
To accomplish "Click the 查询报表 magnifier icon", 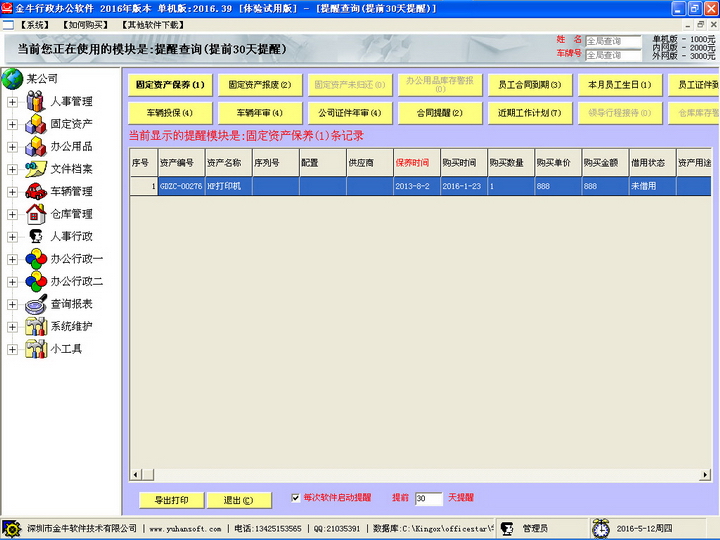I will tap(36, 304).
